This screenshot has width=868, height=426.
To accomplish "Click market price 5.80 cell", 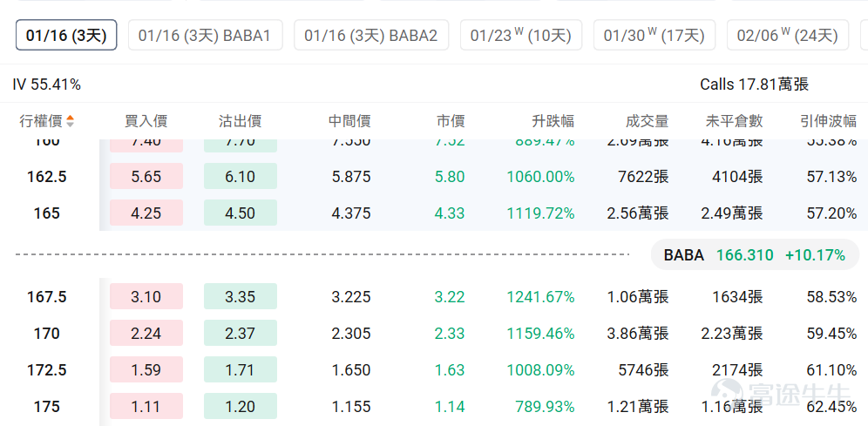I will click(x=450, y=177).
